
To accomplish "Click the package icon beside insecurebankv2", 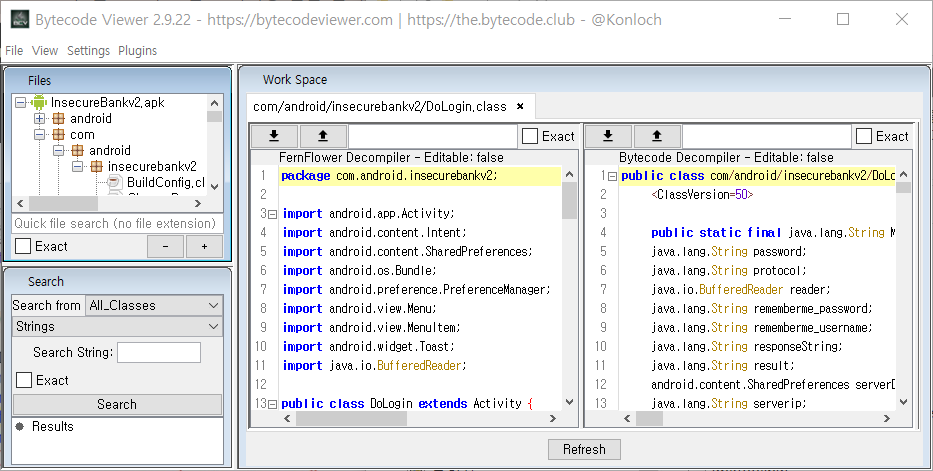I will click(x=96, y=167).
